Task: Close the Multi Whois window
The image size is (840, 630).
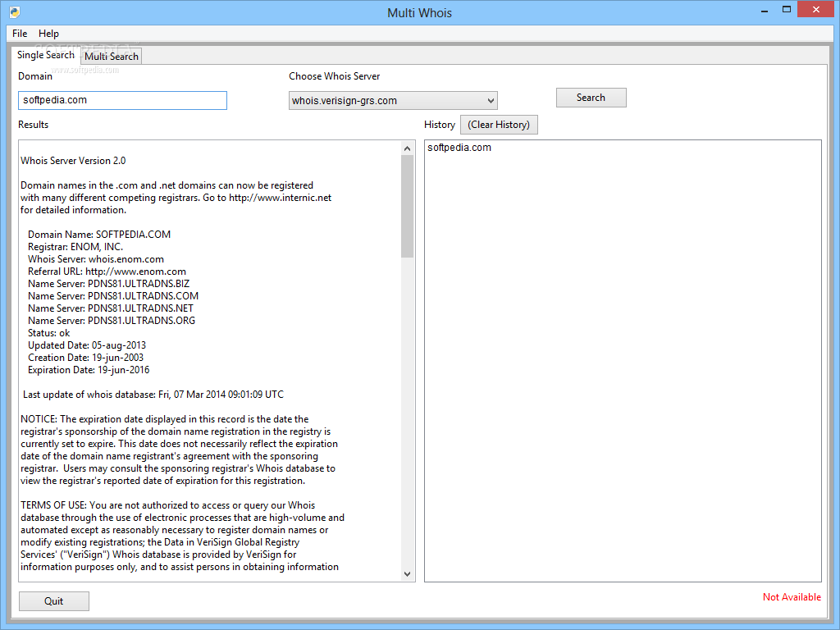Action: tap(816, 9)
